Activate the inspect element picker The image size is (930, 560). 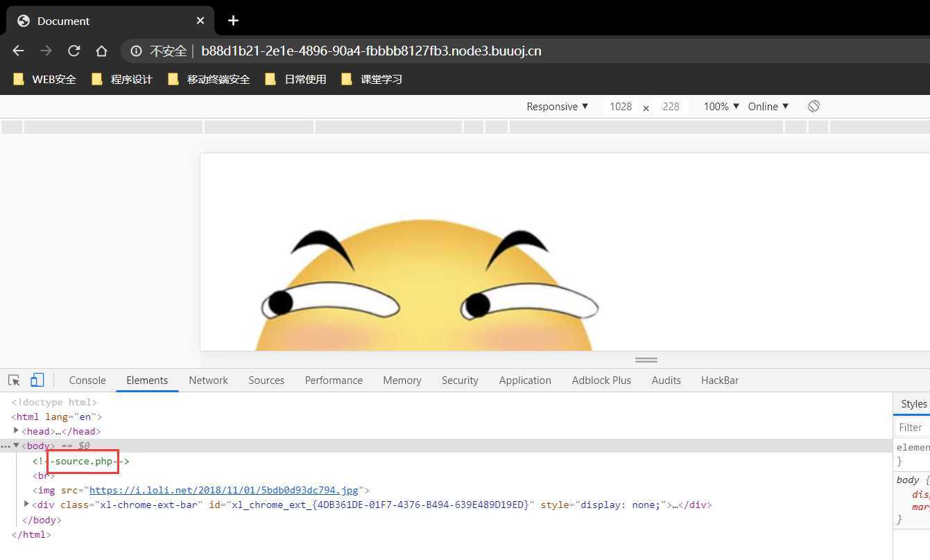point(14,380)
